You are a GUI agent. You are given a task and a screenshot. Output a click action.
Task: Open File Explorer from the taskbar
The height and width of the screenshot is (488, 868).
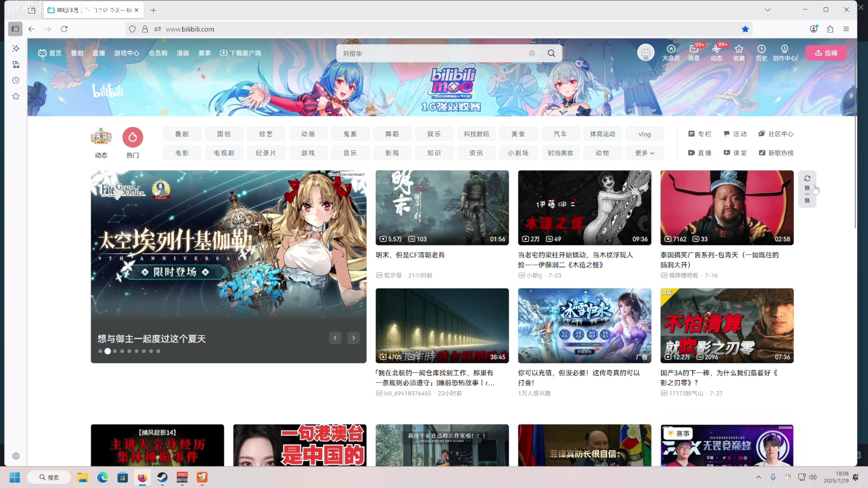[x=82, y=477]
